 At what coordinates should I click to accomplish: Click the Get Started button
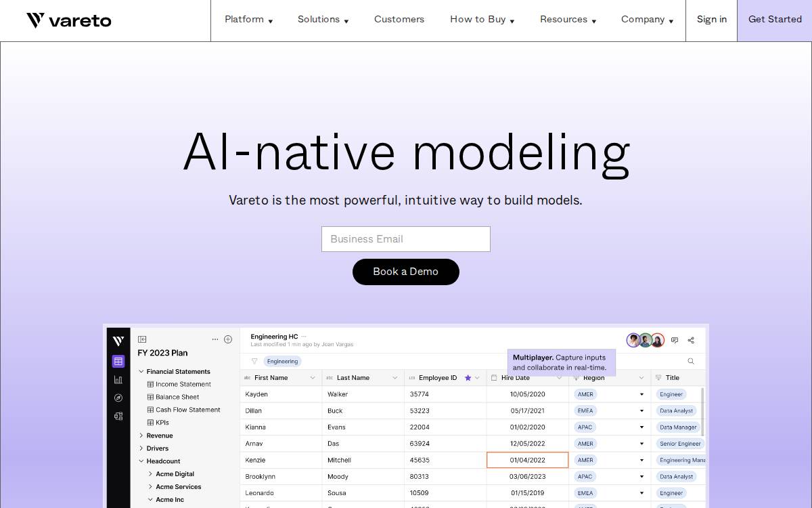775,20
